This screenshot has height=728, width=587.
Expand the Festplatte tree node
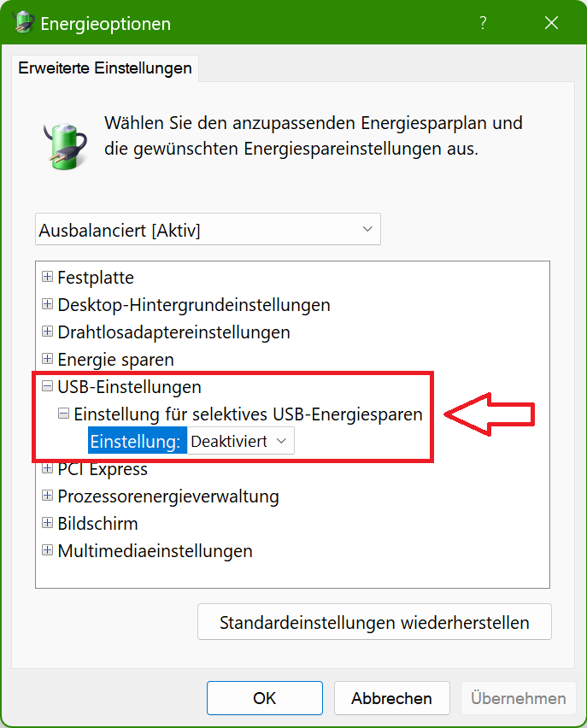pyautogui.click(x=47, y=277)
